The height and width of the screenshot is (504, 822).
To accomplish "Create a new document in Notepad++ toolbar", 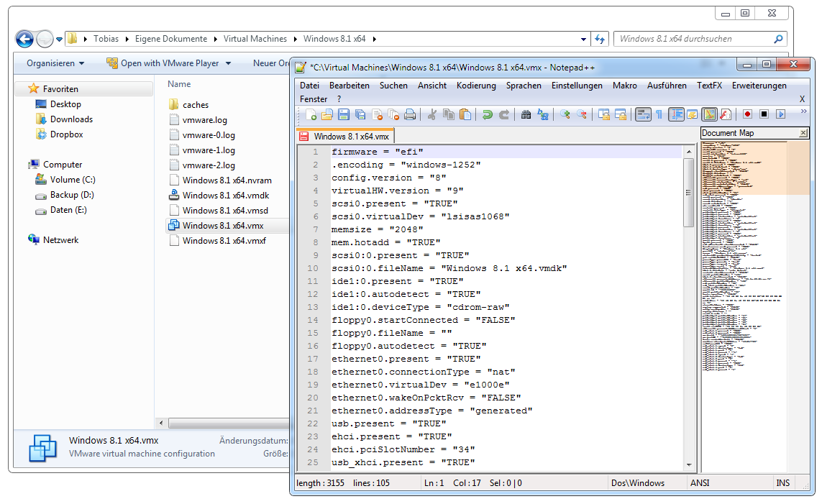I will (x=311, y=114).
